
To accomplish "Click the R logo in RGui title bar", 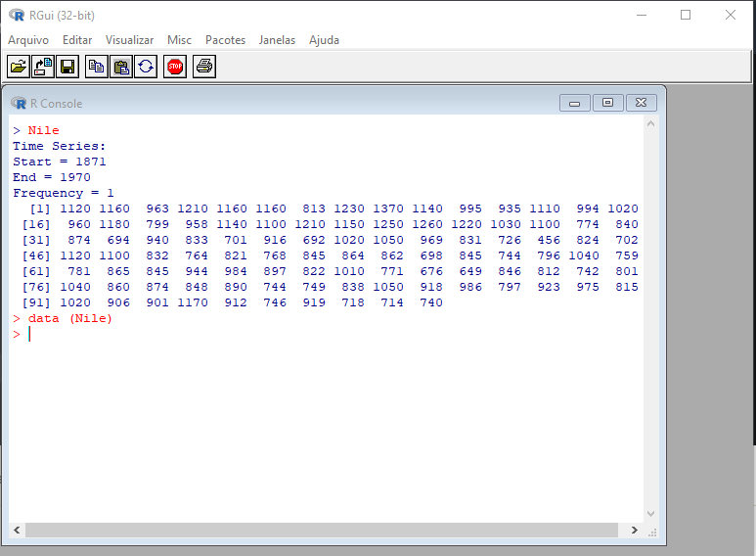I will click(x=17, y=16).
